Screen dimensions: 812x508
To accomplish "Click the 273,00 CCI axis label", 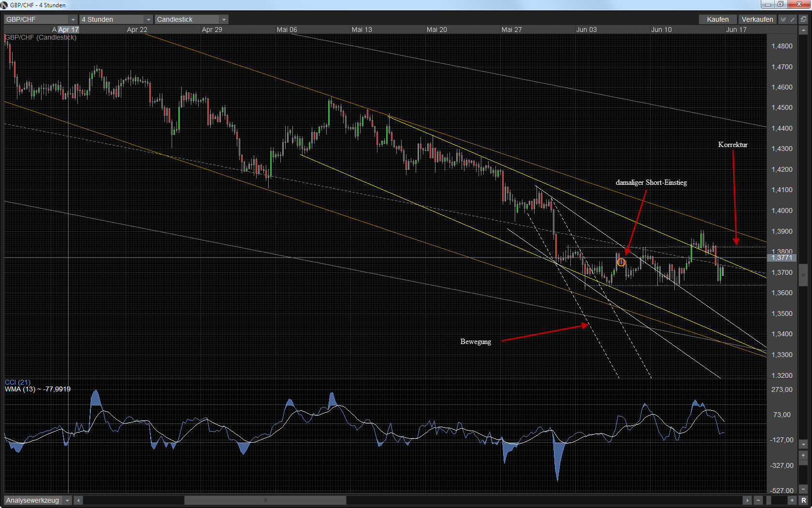I will point(782,389).
